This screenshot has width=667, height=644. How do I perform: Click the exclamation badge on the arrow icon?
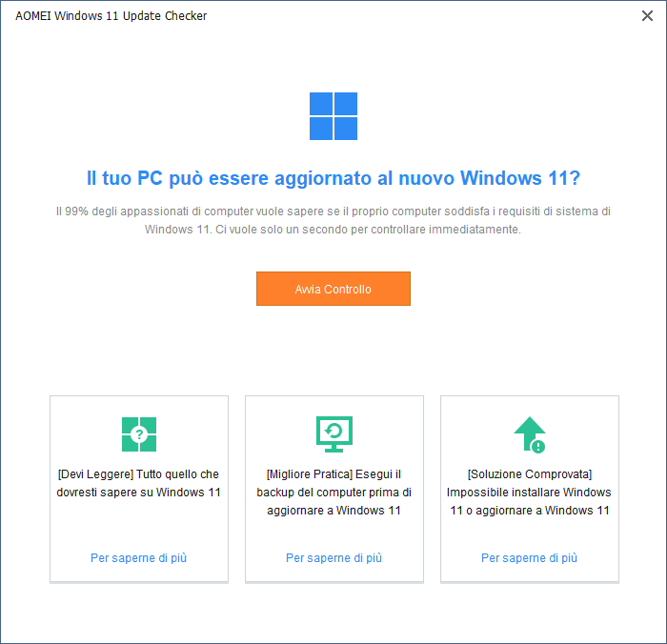pos(538,447)
